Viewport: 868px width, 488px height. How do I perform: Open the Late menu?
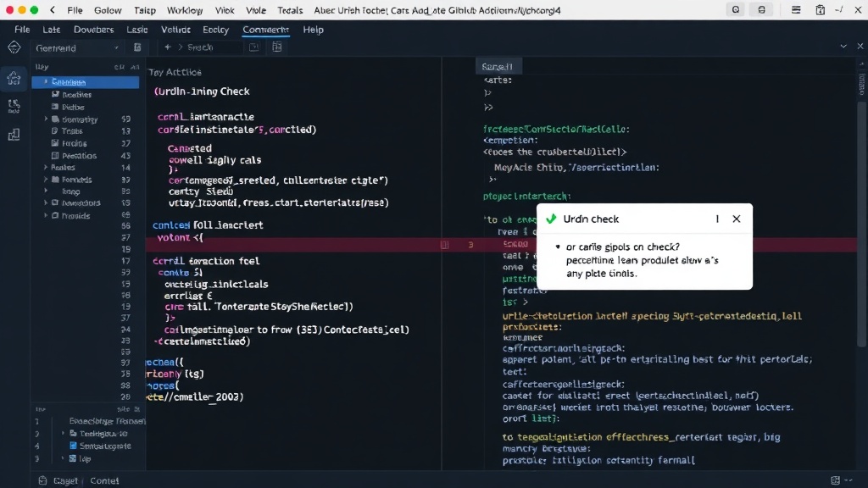(x=52, y=30)
